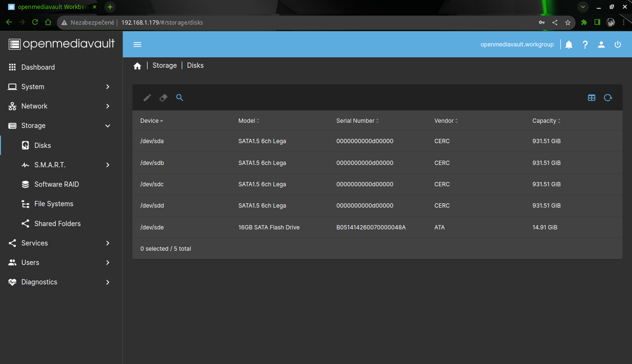Click the 14.91 GiB capacity cell
This screenshot has width=632, height=364.
(545, 227)
